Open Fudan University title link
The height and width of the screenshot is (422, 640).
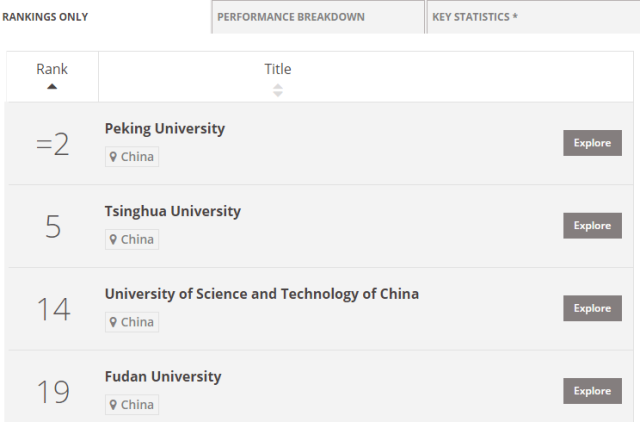[x=163, y=377]
